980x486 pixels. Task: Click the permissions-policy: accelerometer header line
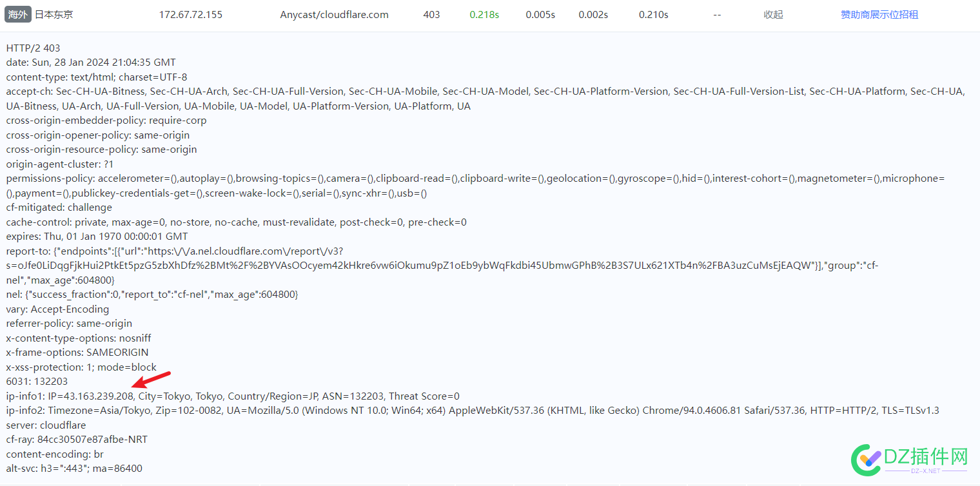coord(475,186)
